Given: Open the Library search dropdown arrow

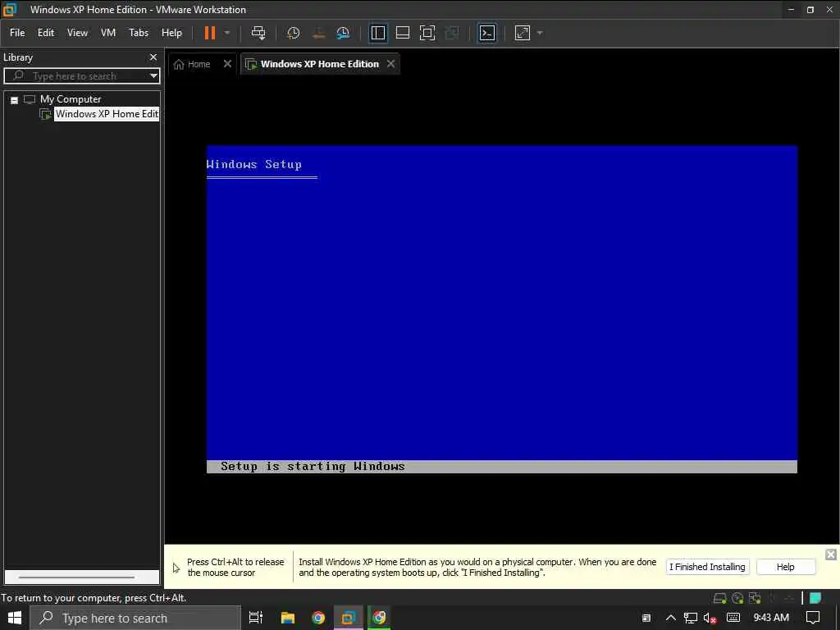Looking at the screenshot, I should [x=153, y=76].
